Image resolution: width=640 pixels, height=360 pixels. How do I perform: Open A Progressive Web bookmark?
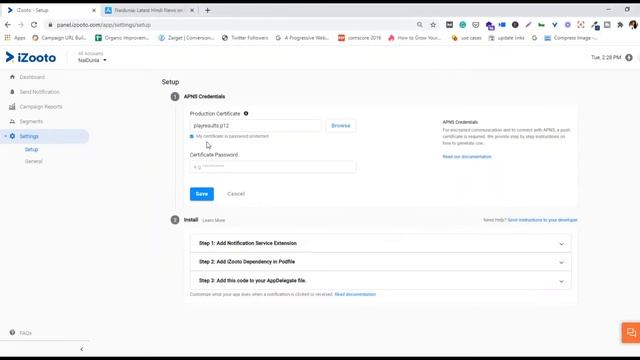pyautogui.click(x=302, y=38)
